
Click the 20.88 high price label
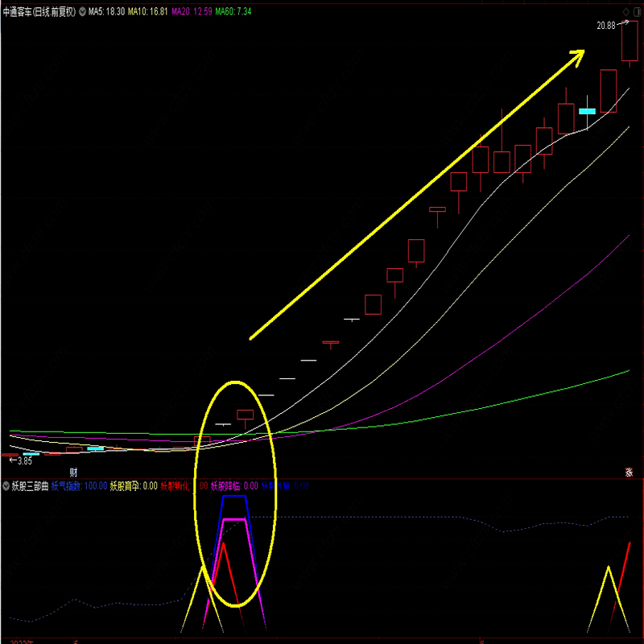pyautogui.click(x=605, y=26)
